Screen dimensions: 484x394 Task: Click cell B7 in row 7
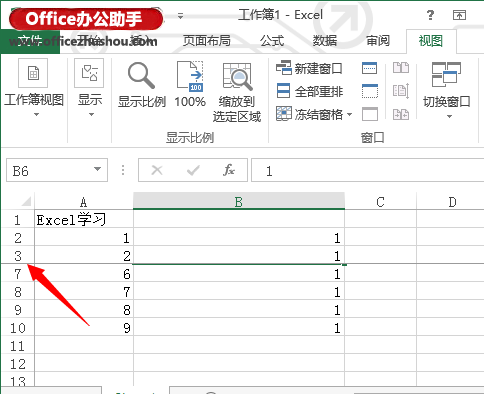pos(239,274)
